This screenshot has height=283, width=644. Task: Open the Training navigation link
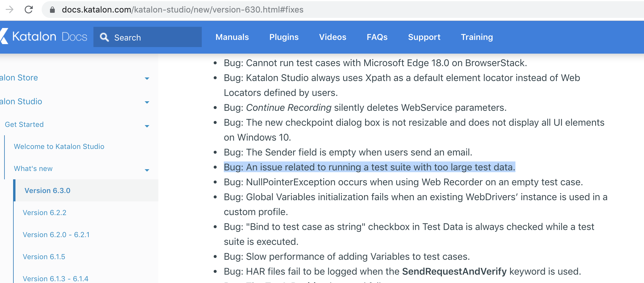[x=477, y=37]
